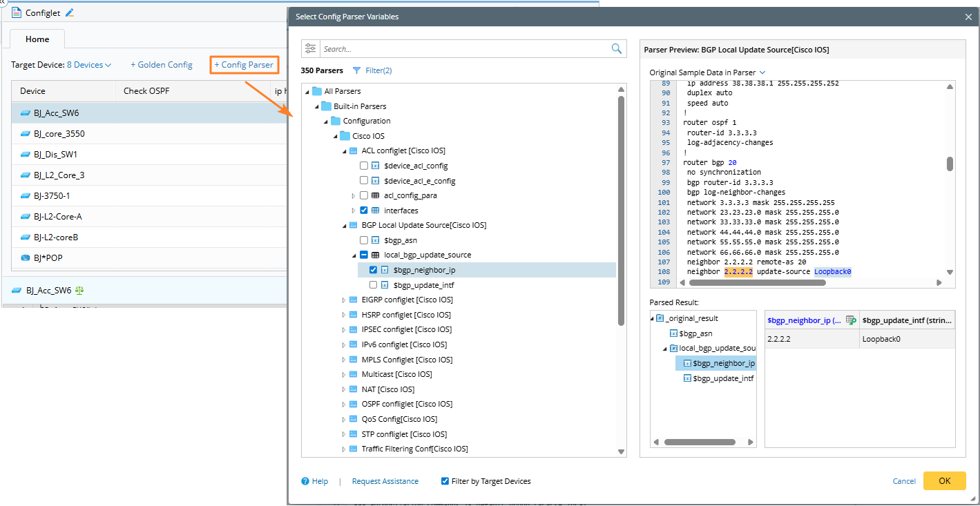Uncheck the interfaces checkbox

tap(364, 211)
